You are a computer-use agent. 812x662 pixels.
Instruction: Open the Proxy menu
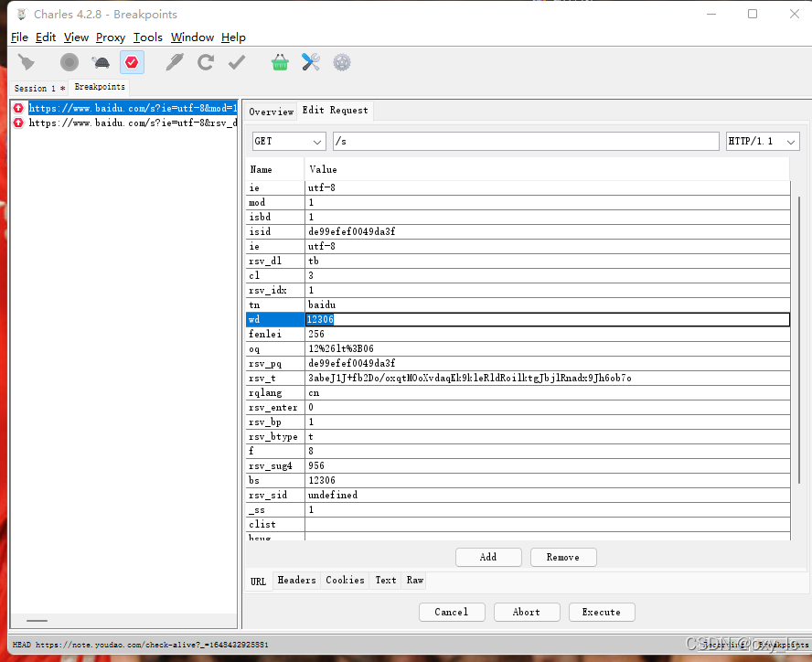[111, 37]
